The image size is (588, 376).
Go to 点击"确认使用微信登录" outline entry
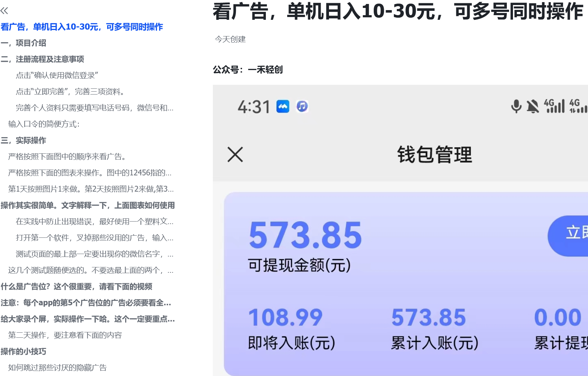pos(57,75)
